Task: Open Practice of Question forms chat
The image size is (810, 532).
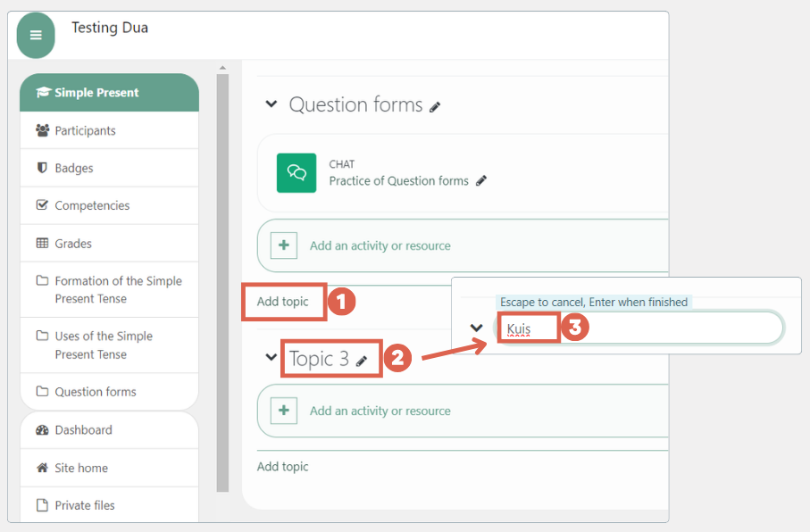Action: pyautogui.click(x=398, y=181)
